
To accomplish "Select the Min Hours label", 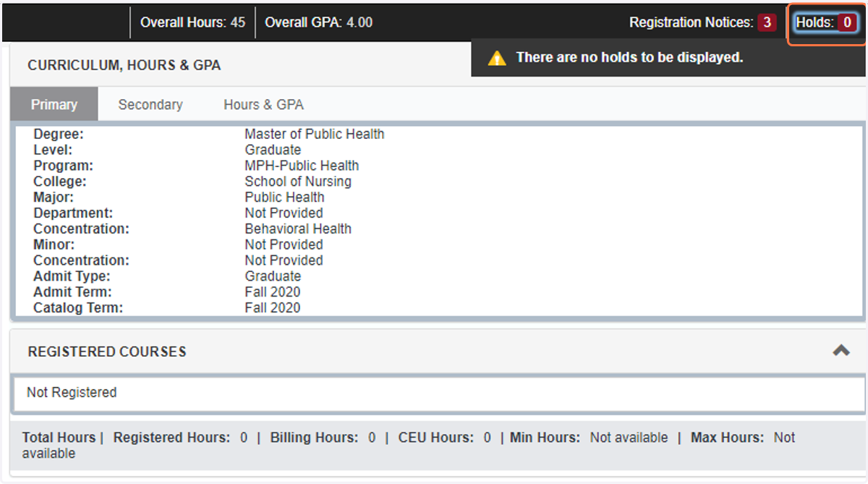I will 545,437.
